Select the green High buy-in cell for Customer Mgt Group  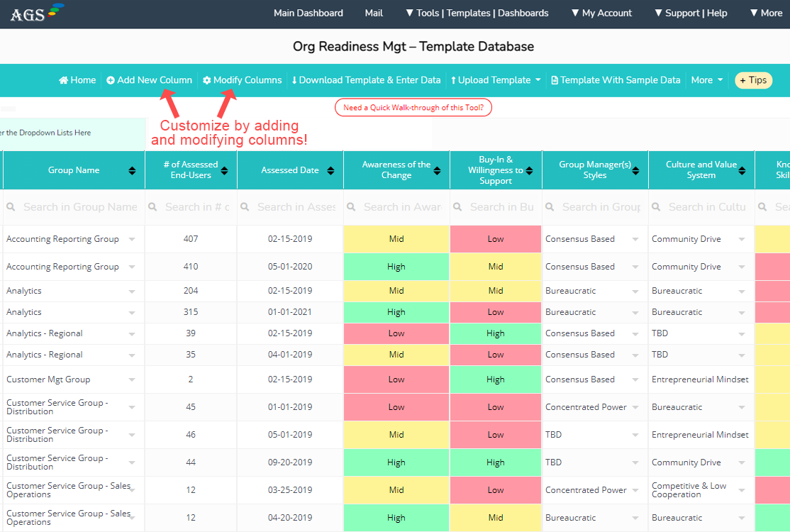click(496, 379)
